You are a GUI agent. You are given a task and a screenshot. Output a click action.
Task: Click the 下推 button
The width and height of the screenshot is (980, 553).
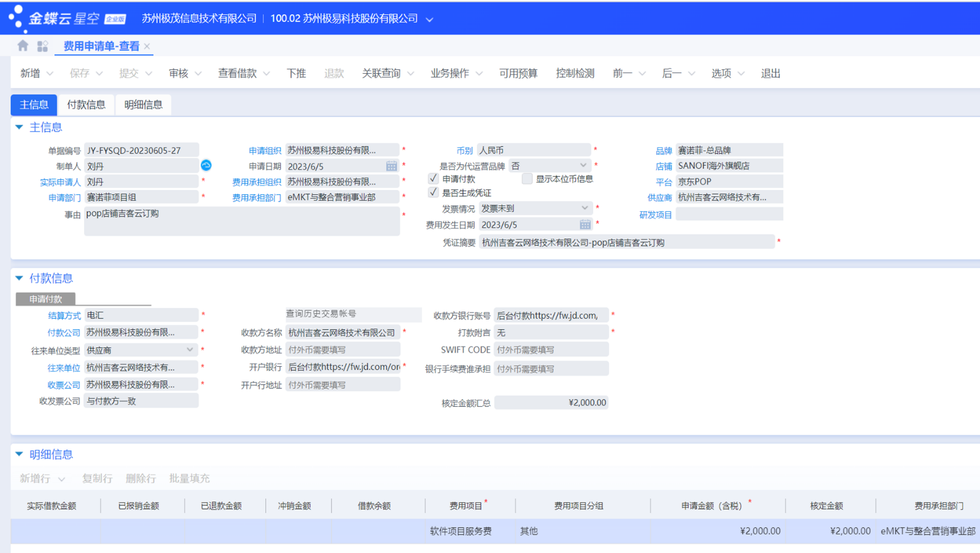(x=296, y=73)
